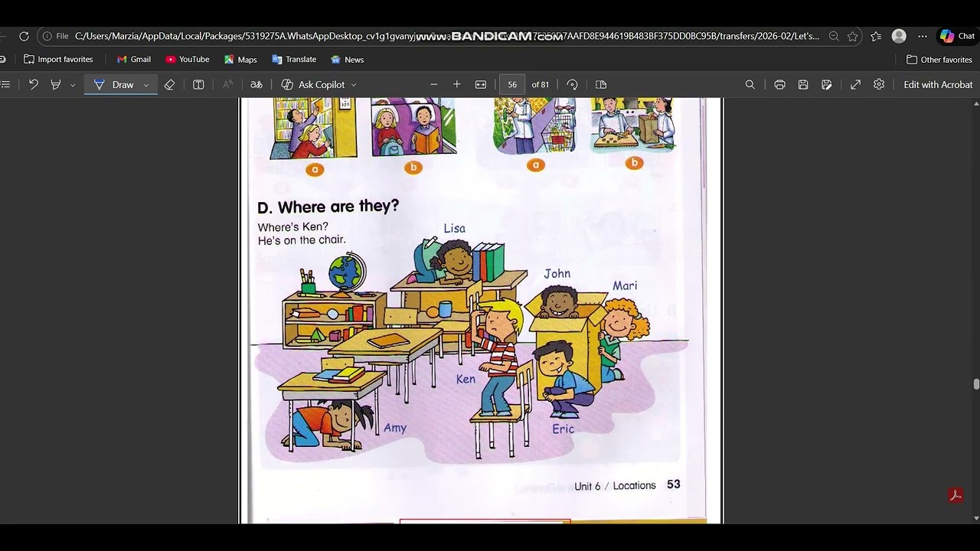Image resolution: width=980 pixels, height=551 pixels.
Task: Expand the Highlight color options arrow
Action: [x=73, y=85]
